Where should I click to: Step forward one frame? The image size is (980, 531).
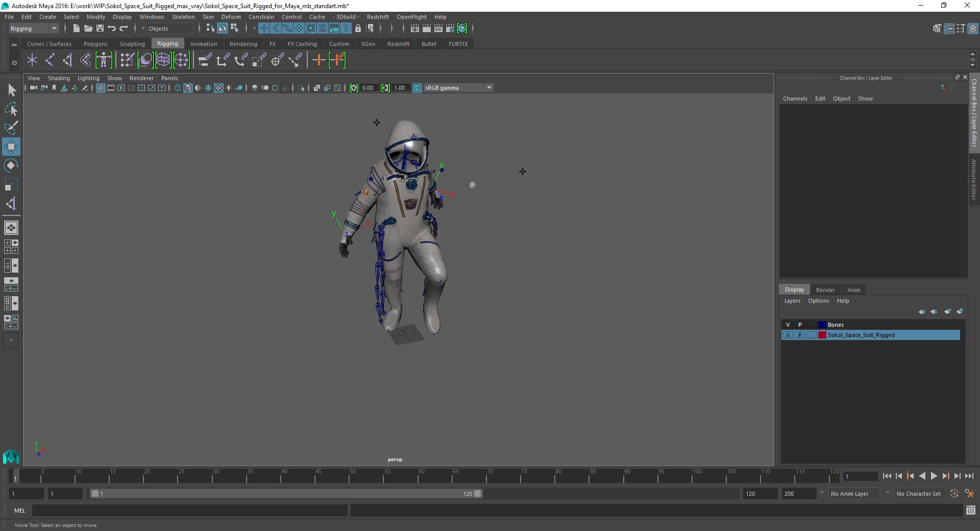pos(957,476)
